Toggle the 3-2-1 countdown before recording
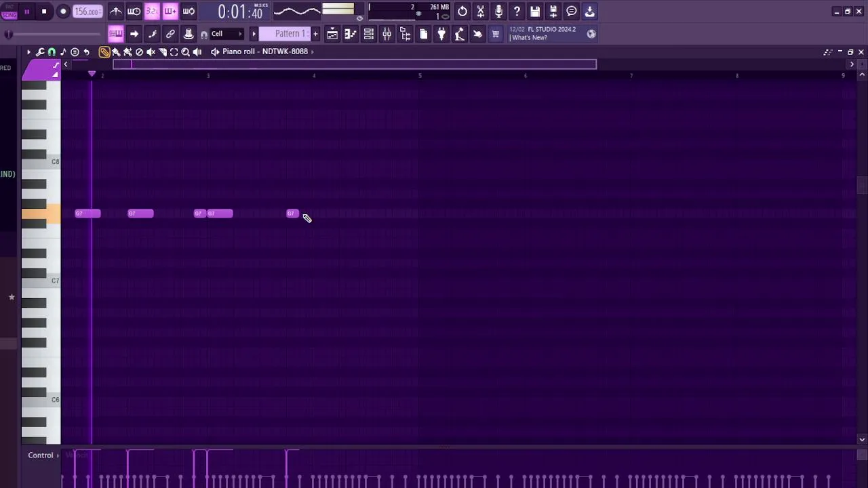Image resolution: width=868 pixels, height=488 pixels. 152,11
